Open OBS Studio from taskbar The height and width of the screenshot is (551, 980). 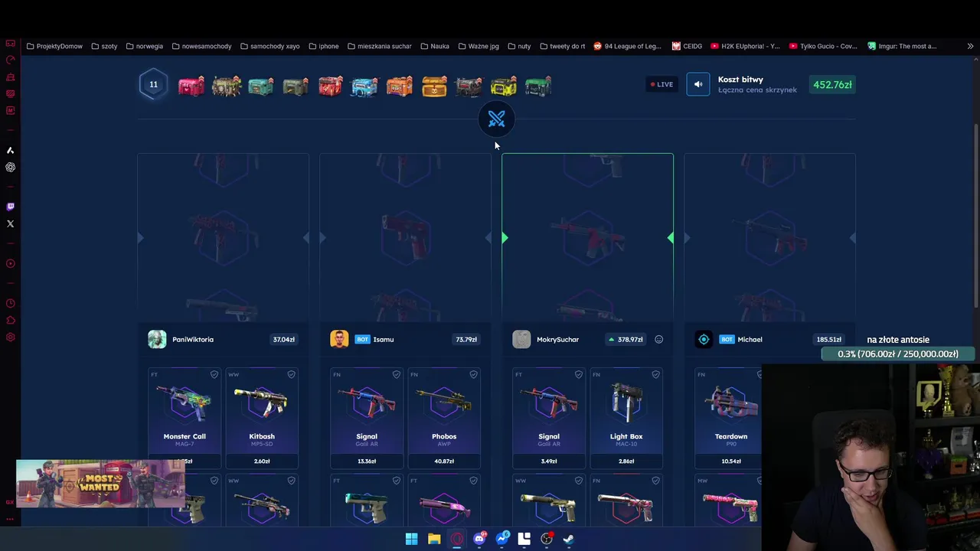[x=547, y=539]
